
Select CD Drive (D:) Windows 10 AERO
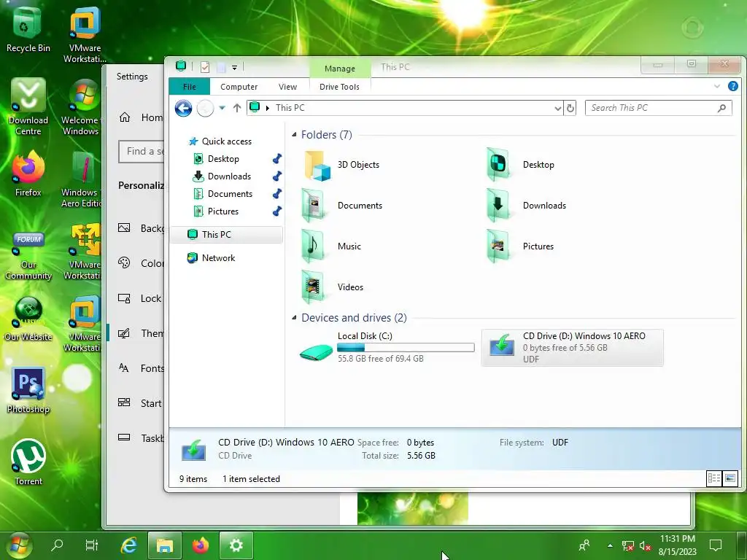click(572, 348)
